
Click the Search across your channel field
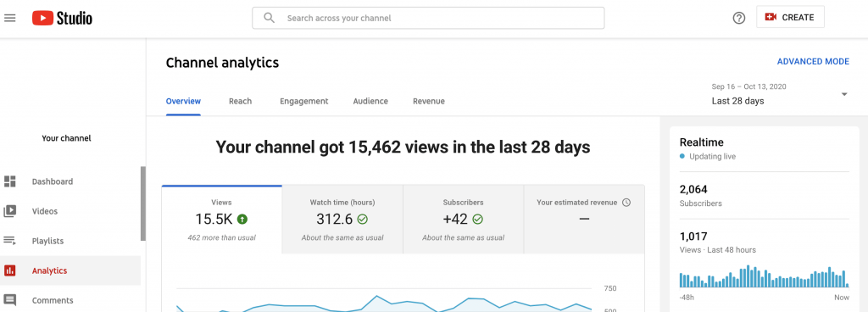pos(428,19)
